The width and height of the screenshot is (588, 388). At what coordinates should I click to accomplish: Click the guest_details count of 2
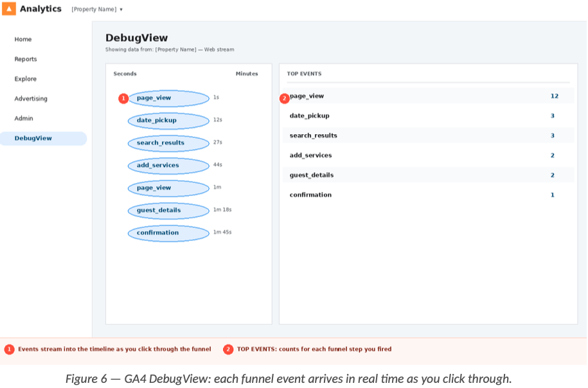coord(552,175)
